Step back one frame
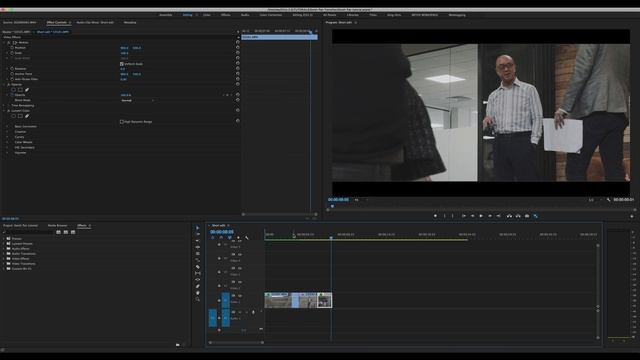640x360 pixels. pos(473,216)
